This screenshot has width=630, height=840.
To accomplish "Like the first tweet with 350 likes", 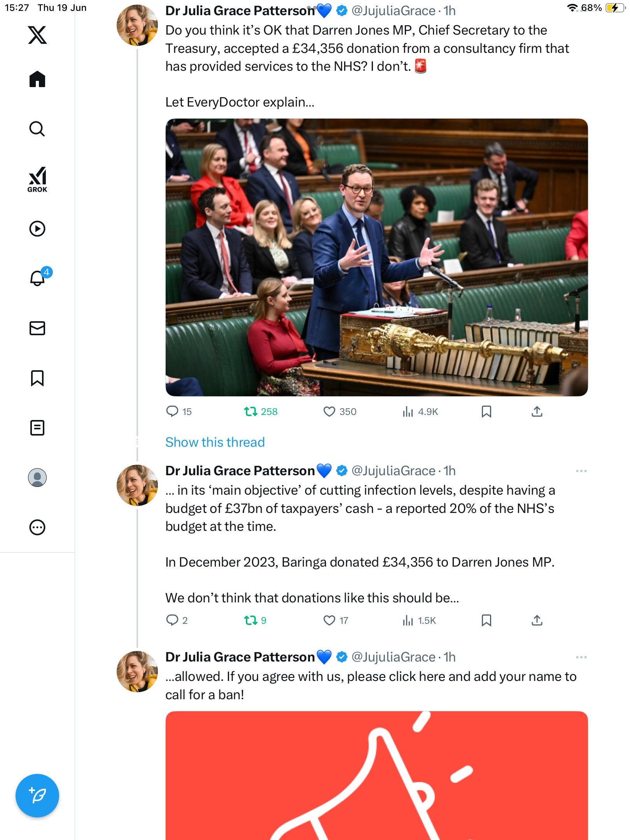I will coord(329,411).
